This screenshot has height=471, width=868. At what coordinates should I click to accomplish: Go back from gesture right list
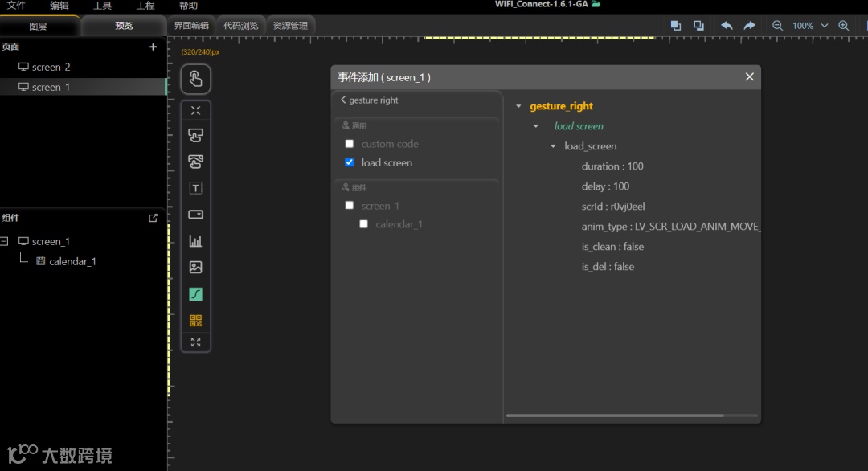[x=343, y=100]
